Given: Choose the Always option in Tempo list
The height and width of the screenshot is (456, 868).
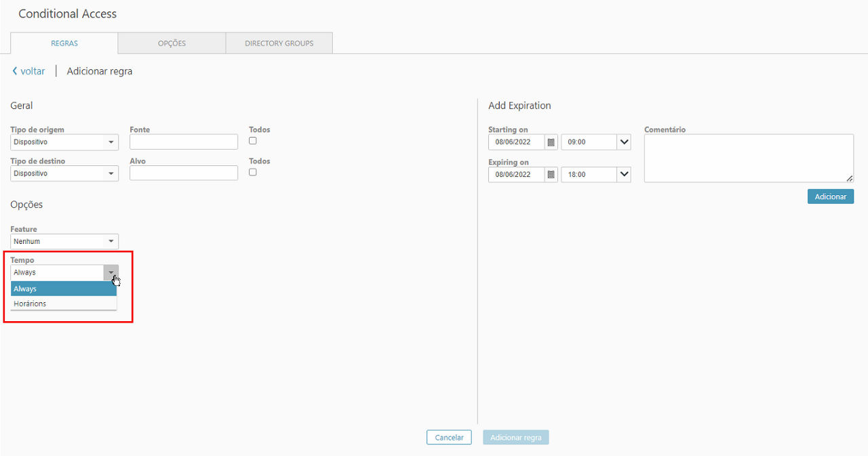Looking at the screenshot, I should [x=64, y=289].
